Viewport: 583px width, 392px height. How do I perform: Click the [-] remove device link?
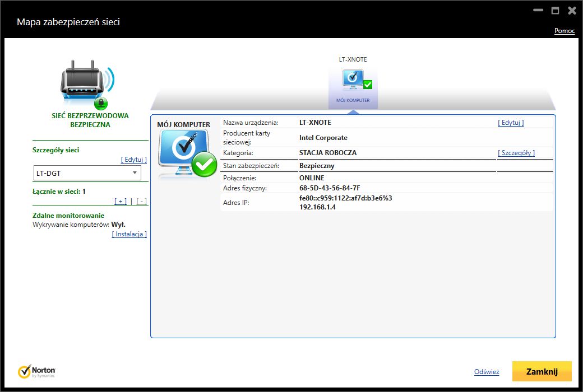pyautogui.click(x=141, y=202)
